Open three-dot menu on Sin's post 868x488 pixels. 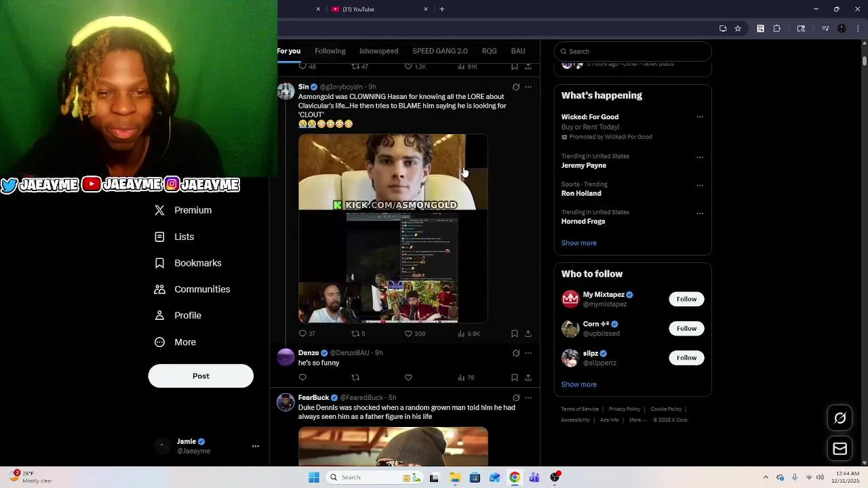tap(528, 87)
